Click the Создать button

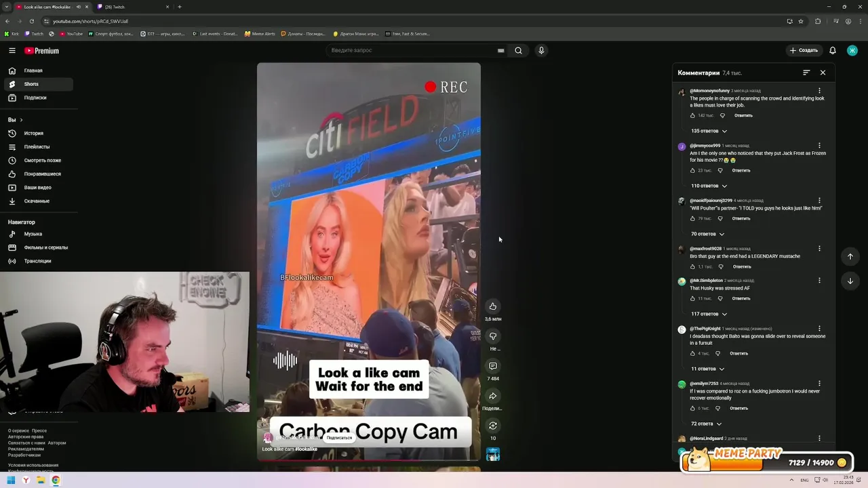tap(804, 50)
